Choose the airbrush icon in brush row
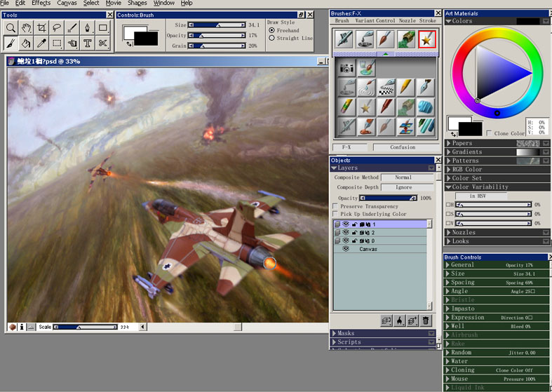The height and width of the screenshot is (392, 552). coord(344,39)
